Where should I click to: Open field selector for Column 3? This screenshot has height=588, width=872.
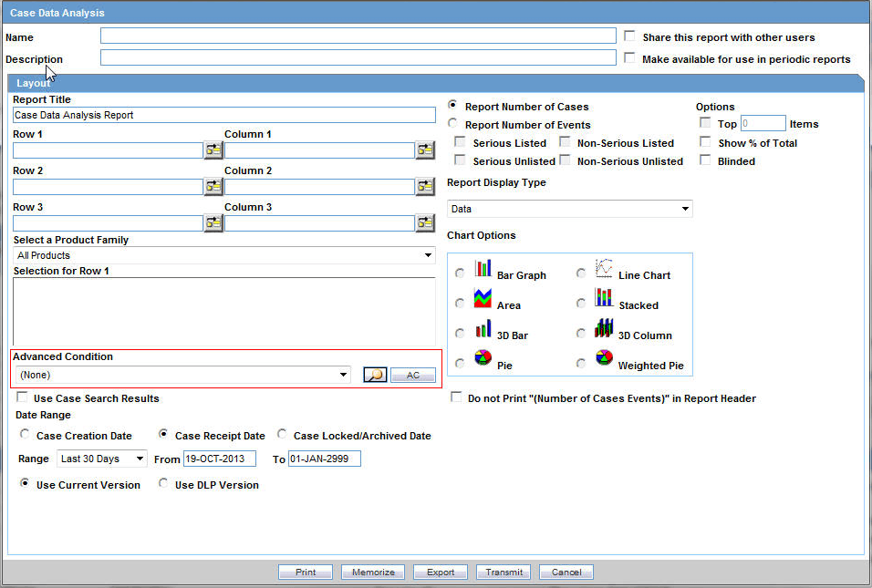click(x=425, y=223)
